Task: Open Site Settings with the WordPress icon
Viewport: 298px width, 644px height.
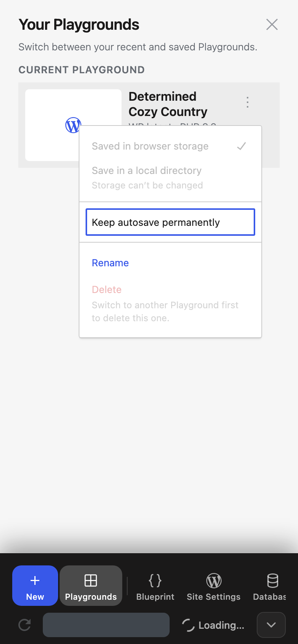Action: (214, 585)
